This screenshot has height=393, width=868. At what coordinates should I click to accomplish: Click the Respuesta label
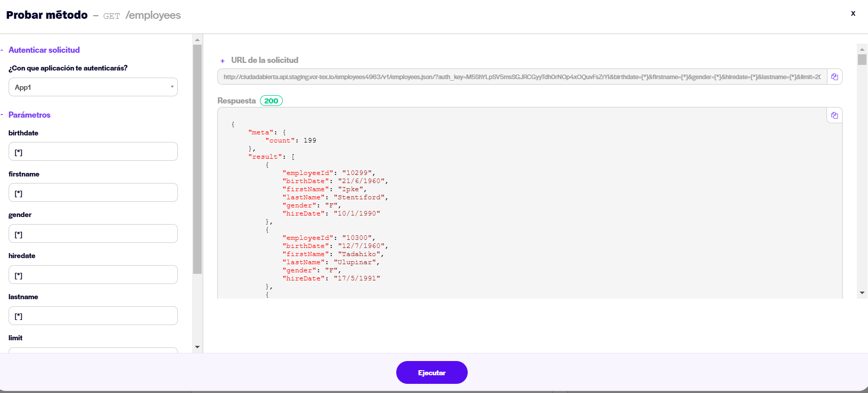(x=237, y=101)
